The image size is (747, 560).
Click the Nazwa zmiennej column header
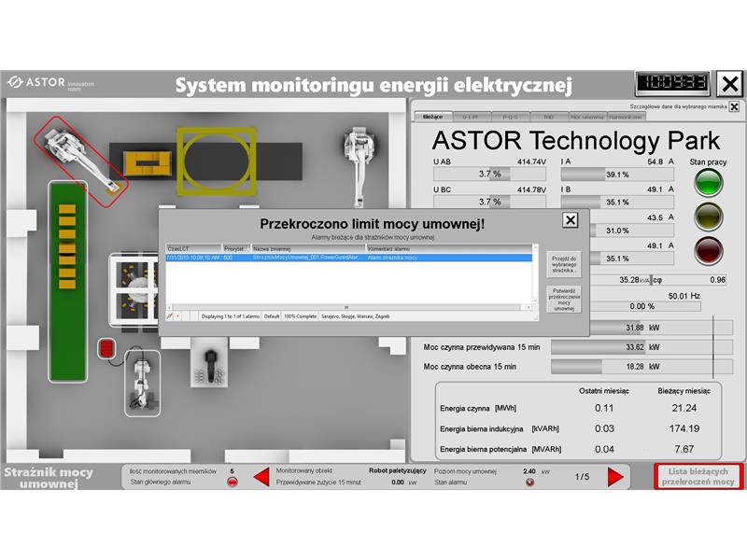308,248
